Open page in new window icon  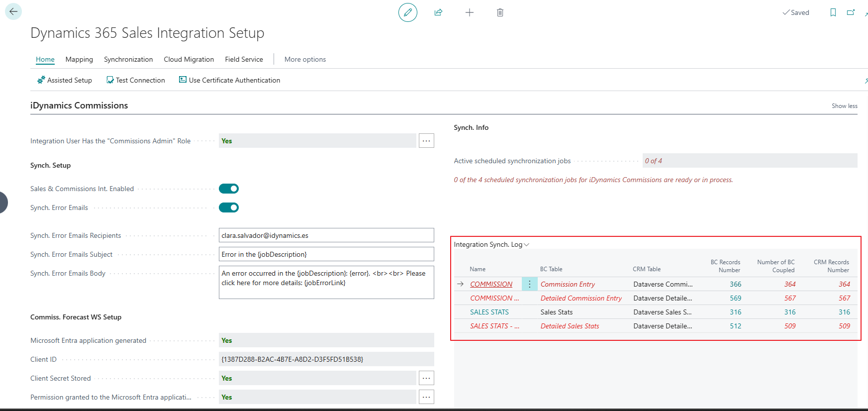click(851, 12)
